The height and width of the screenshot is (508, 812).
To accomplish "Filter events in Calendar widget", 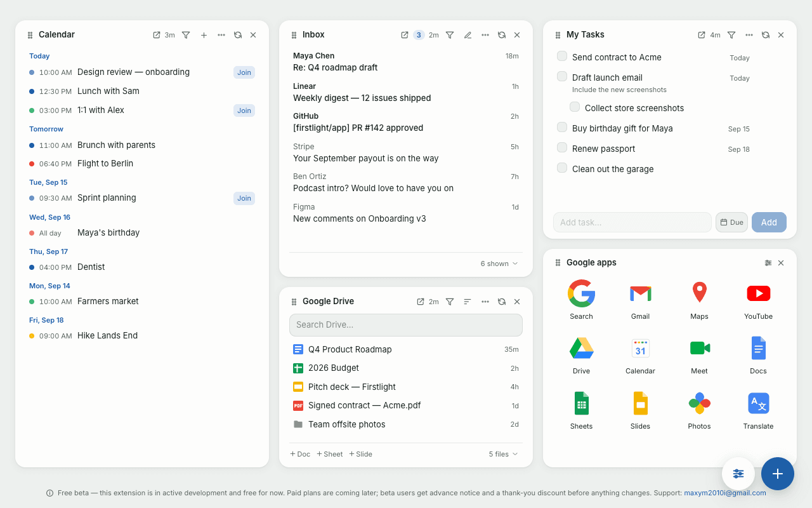I will (186, 35).
